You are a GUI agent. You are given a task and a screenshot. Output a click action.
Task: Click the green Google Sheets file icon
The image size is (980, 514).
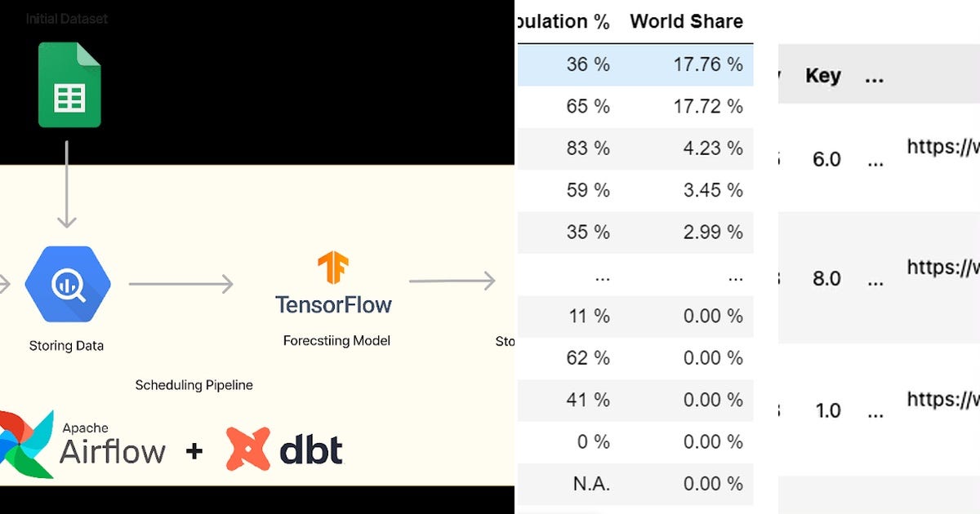point(69,84)
